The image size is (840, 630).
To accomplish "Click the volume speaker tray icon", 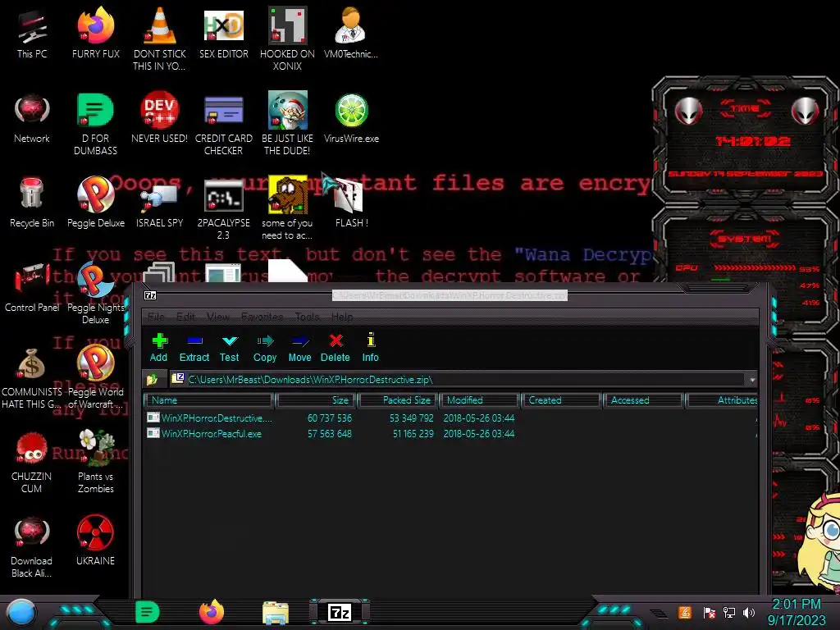I will (749, 612).
